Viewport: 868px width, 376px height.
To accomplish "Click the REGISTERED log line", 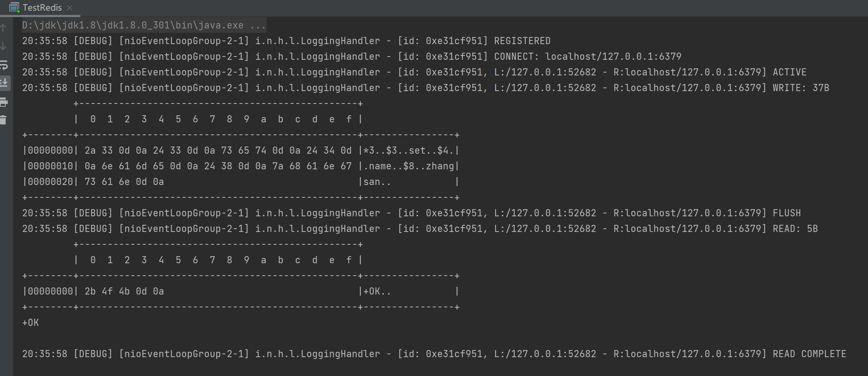I will [522, 41].
